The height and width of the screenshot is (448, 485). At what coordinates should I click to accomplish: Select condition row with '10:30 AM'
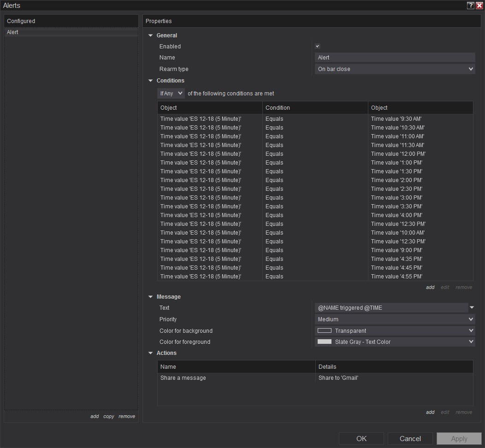pyautogui.click(x=315, y=128)
